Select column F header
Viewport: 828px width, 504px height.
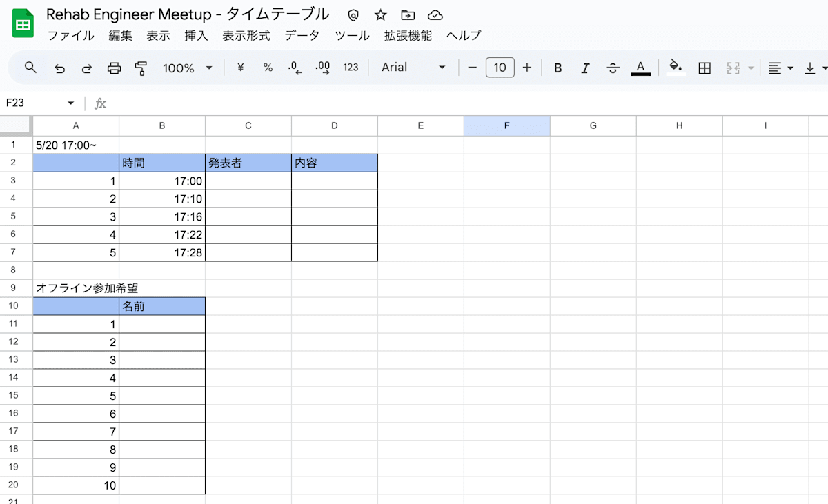point(507,125)
